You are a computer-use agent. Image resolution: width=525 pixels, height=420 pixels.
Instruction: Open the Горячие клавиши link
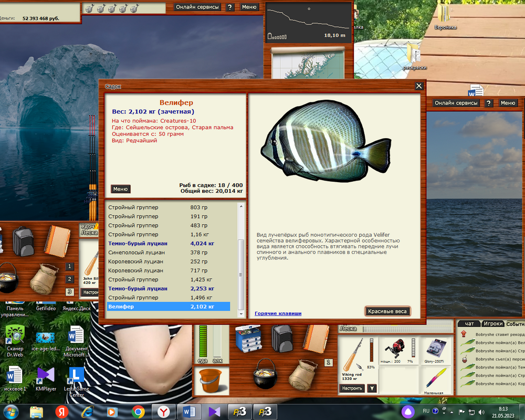[x=278, y=313]
